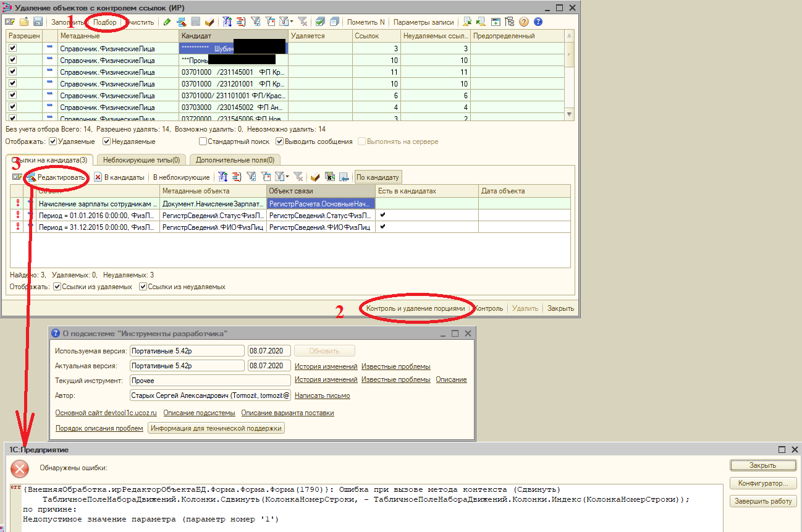Switch to the Дополнительные поля(0) tab

pyautogui.click(x=235, y=160)
